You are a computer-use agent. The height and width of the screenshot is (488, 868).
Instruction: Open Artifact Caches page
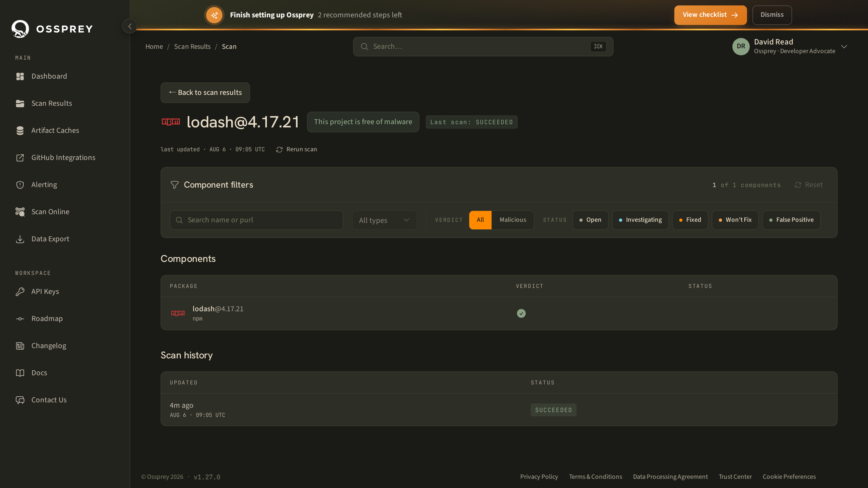click(x=55, y=131)
